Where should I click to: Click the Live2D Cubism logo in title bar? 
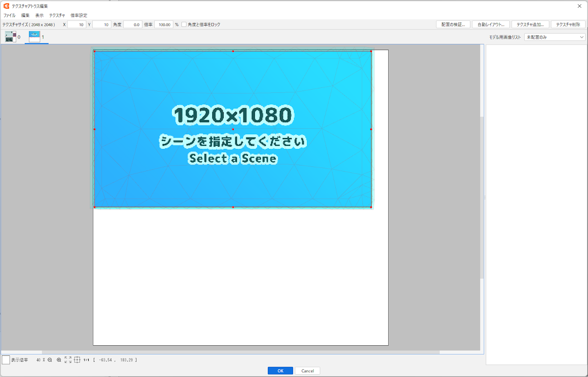click(x=6, y=6)
